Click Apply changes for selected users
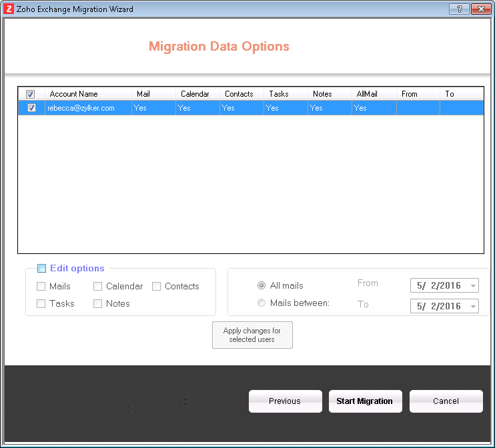The image size is (495, 448). (x=252, y=335)
